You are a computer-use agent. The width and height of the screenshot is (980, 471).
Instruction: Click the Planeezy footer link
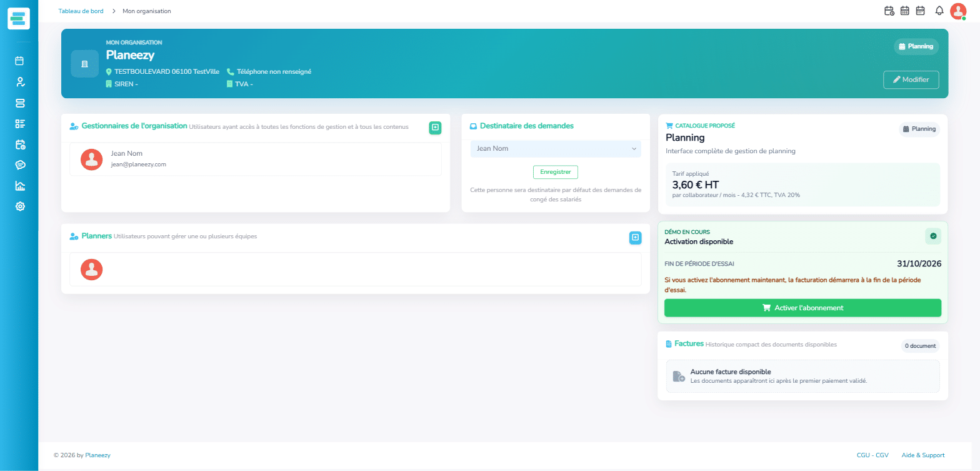(x=98, y=455)
